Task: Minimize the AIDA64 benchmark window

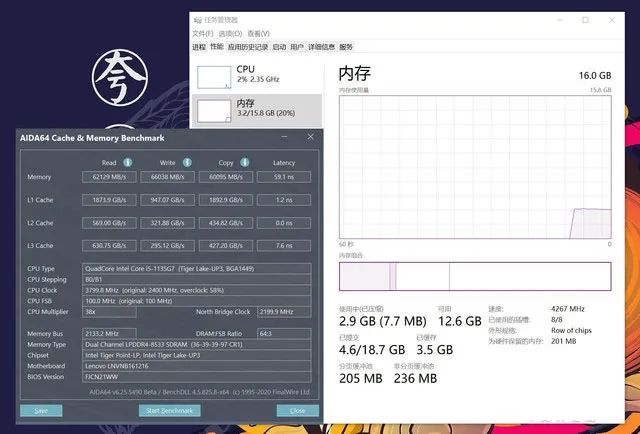Action: click(284, 137)
